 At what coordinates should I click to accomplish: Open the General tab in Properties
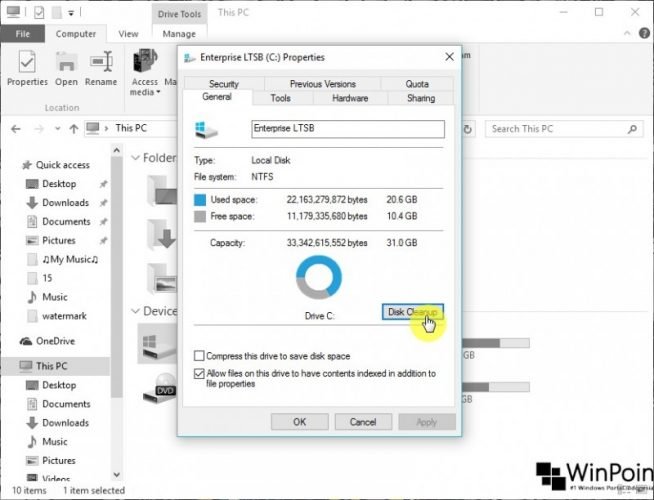click(x=217, y=97)
